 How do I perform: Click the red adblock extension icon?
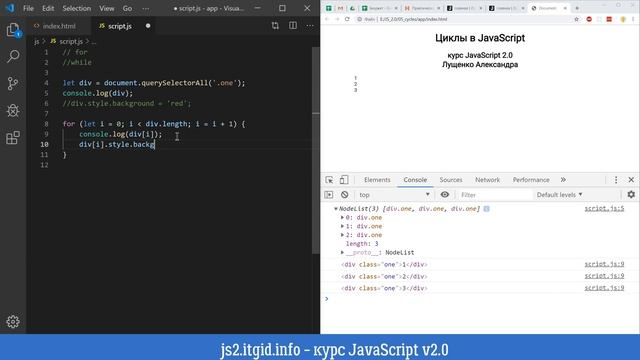click(589, 19)
